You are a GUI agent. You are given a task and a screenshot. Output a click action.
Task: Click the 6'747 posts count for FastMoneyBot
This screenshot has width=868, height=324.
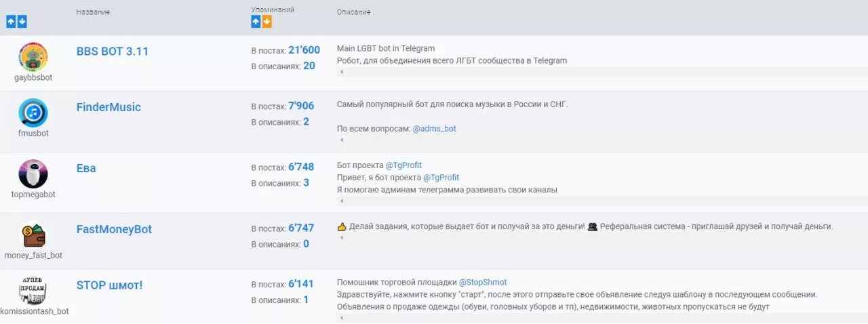pyautogui.click(x=301, y=228)
